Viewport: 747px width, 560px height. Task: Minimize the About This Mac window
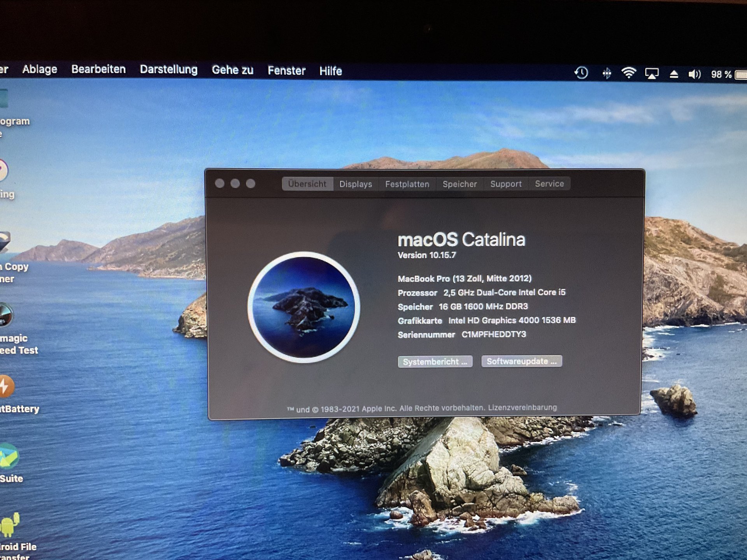[x=235, y=184]
